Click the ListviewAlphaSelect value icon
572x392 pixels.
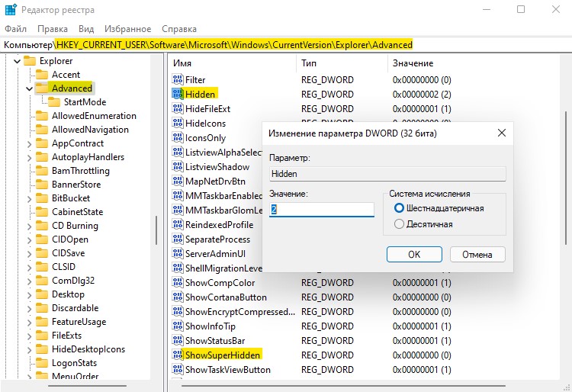pyautogui.click(x=178, y=152)
